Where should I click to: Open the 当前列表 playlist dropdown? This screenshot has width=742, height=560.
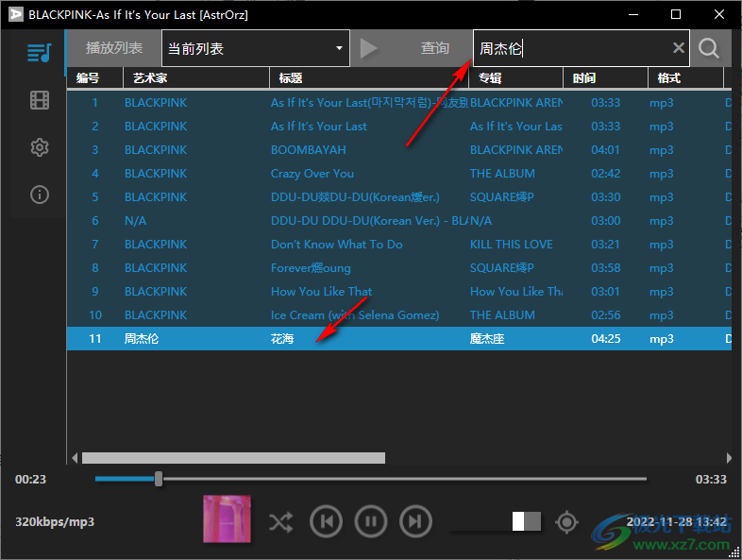pos(256,48)
